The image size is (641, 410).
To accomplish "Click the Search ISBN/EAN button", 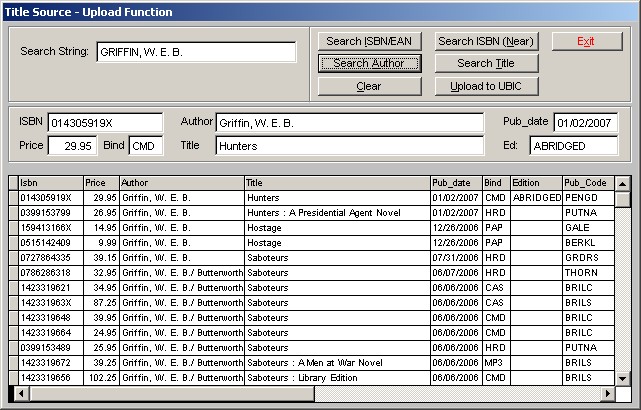I will click(x=370, y=41).
